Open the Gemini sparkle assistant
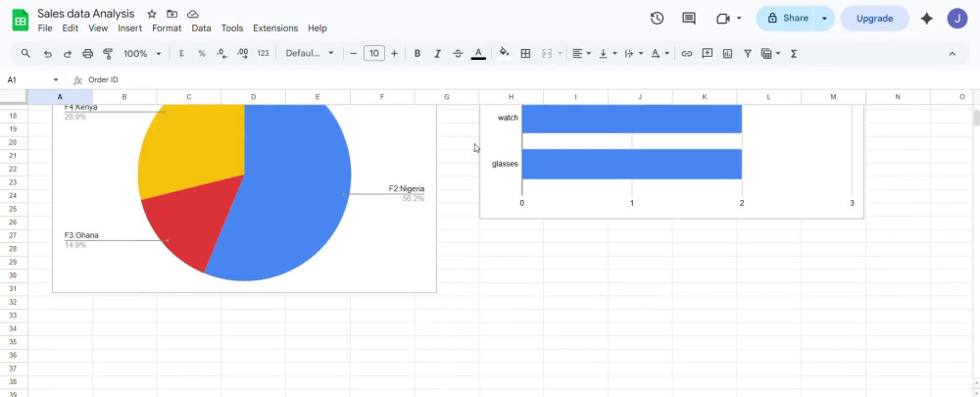Screen dimensions: 980x397 pyautogui.click(x=927, y=19)
